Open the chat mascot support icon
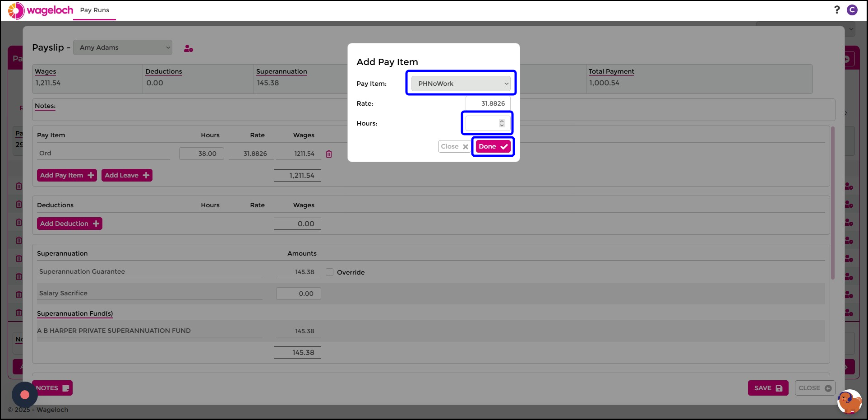This screenshot has width=868, height=420. click(849, 401)
